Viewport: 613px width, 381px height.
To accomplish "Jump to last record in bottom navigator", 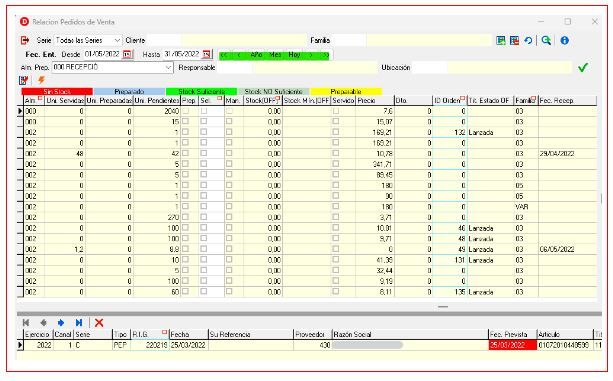I will 79,323.
